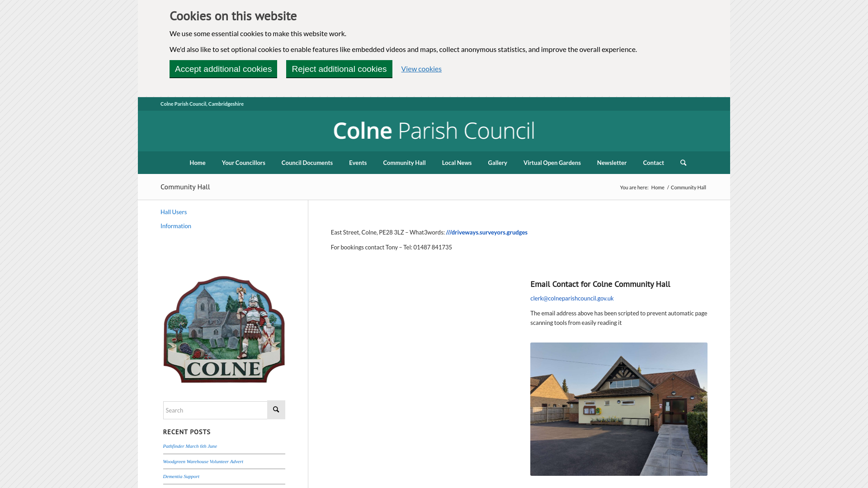The width and height of the screenshot is (868, 488).
Task: Open Local News menu item
Action: tap(457, 163)
